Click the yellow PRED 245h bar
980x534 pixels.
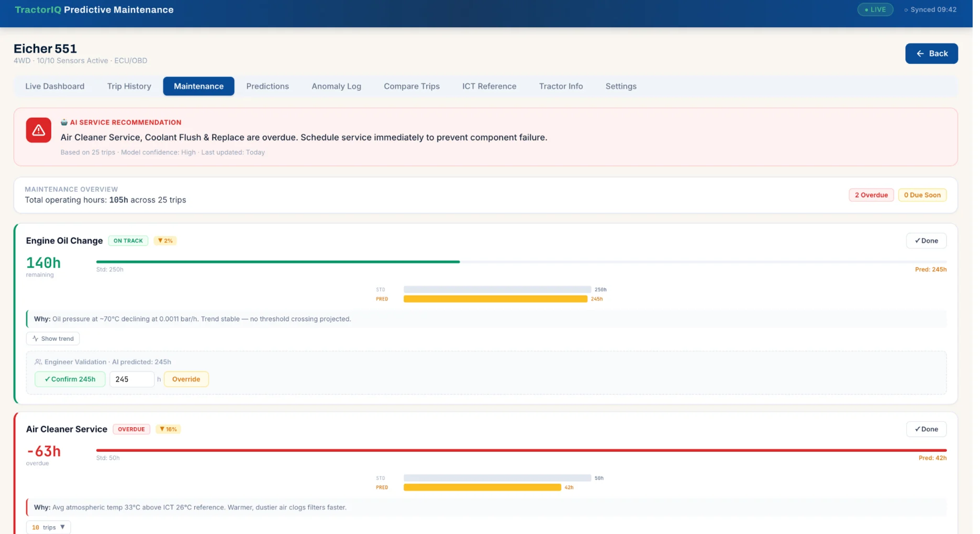pos(495,299)
